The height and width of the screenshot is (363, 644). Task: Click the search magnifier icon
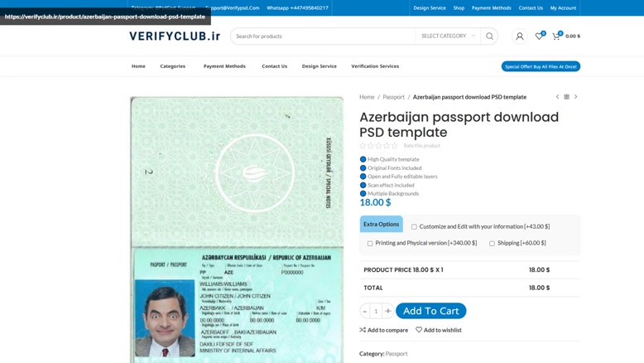(489, 36)
